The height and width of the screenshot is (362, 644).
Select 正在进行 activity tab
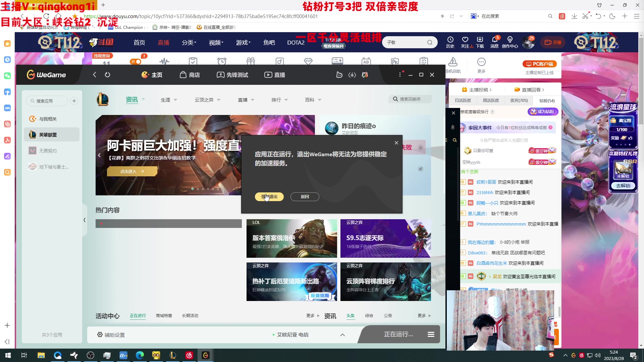pos(138,316)
